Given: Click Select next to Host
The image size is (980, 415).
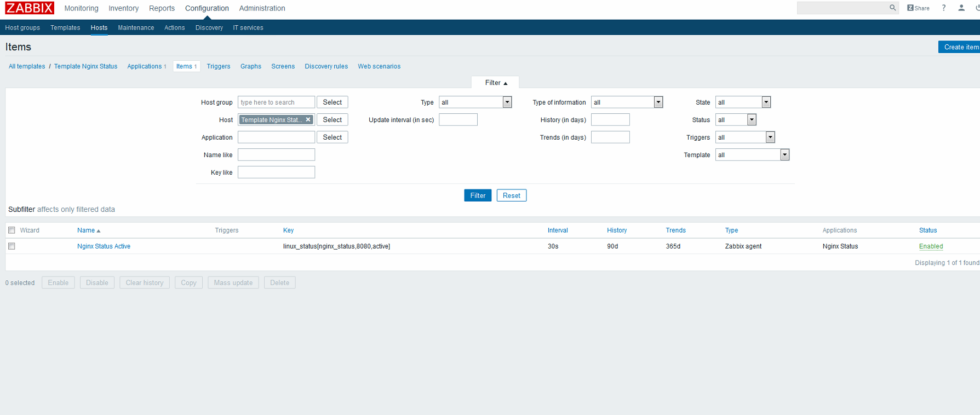Looking at the screenshot, I should (333, 120).
